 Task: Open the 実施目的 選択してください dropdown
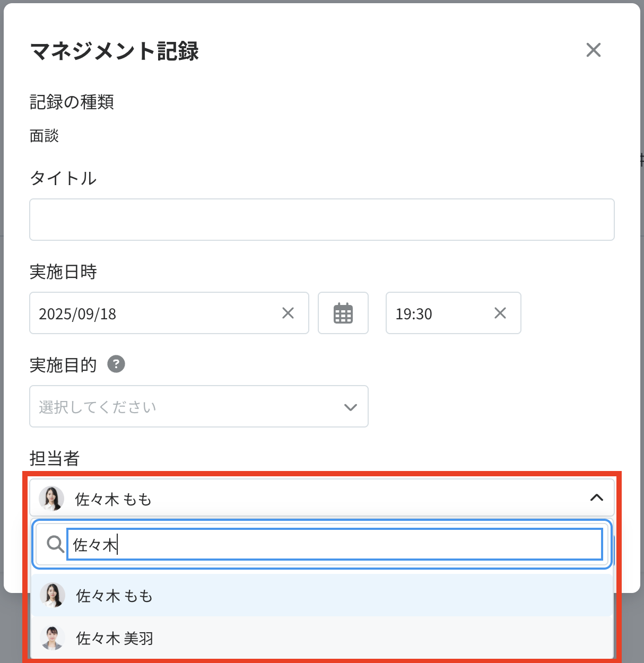tap(198, 407)
